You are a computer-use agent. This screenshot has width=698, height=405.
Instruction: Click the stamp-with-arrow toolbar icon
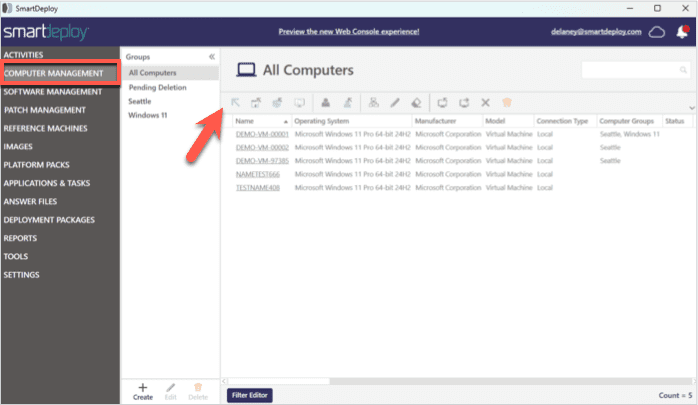[x=348, y=103]
